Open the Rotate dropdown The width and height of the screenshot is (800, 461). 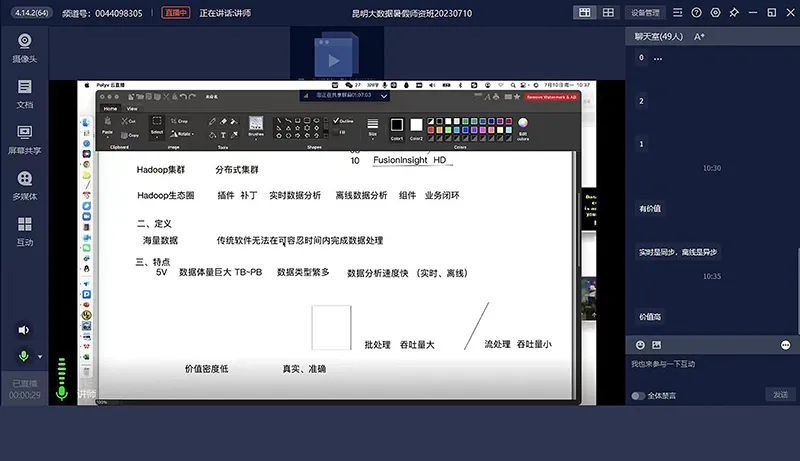click(182, 134)
